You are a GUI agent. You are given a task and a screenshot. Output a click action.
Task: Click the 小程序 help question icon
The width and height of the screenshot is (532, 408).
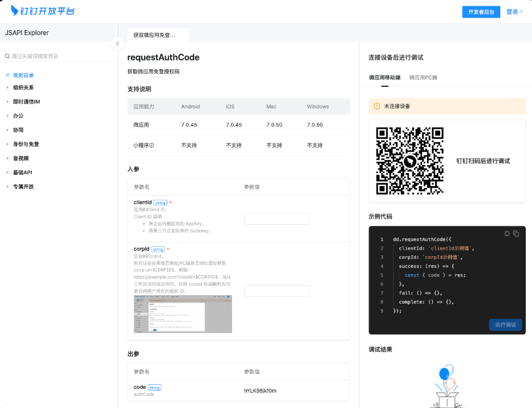(x=151, y=145)
